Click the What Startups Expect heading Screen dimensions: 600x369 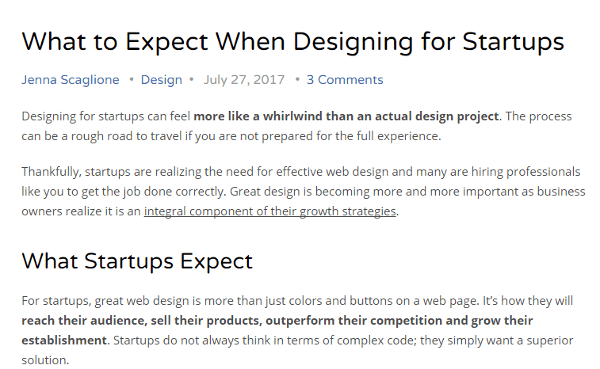pyautogui.click(x=137, y=261)
